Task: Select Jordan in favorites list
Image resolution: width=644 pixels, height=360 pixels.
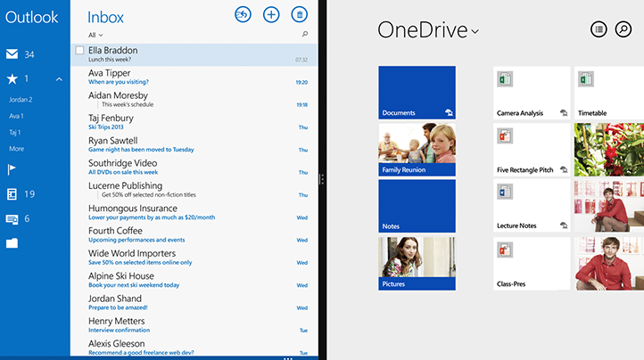Action: point(21,100)
